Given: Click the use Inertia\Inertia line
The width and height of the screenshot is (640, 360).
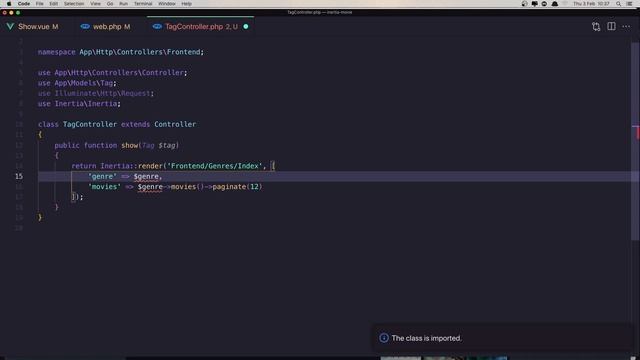Looking at the screenshot, I should point(79,104).
